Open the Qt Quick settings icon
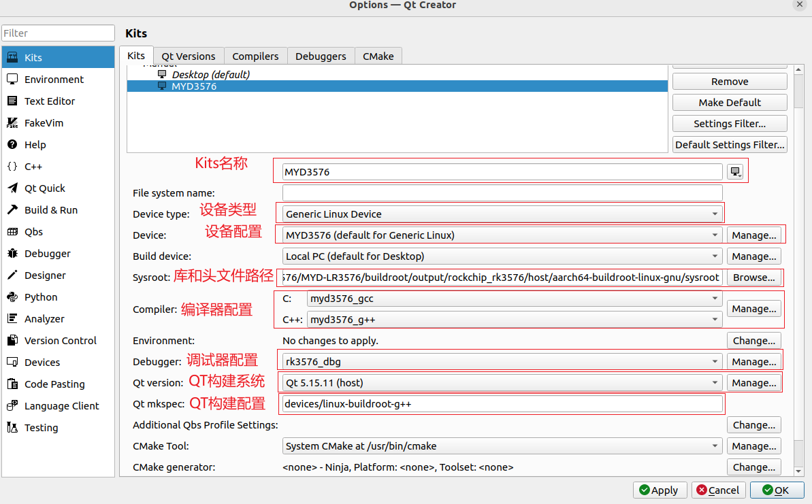812x504 pixels. (x=12, y=188)
